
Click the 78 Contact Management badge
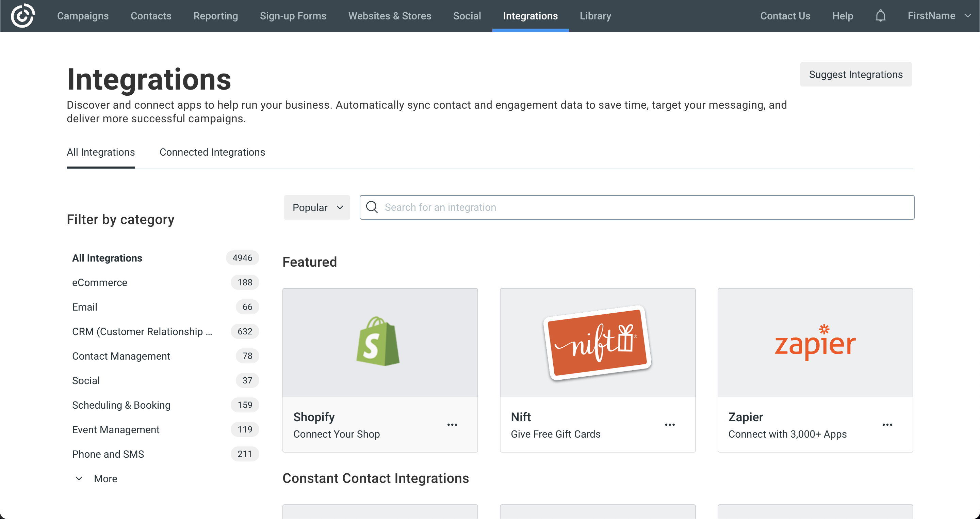tap(247, 356)
